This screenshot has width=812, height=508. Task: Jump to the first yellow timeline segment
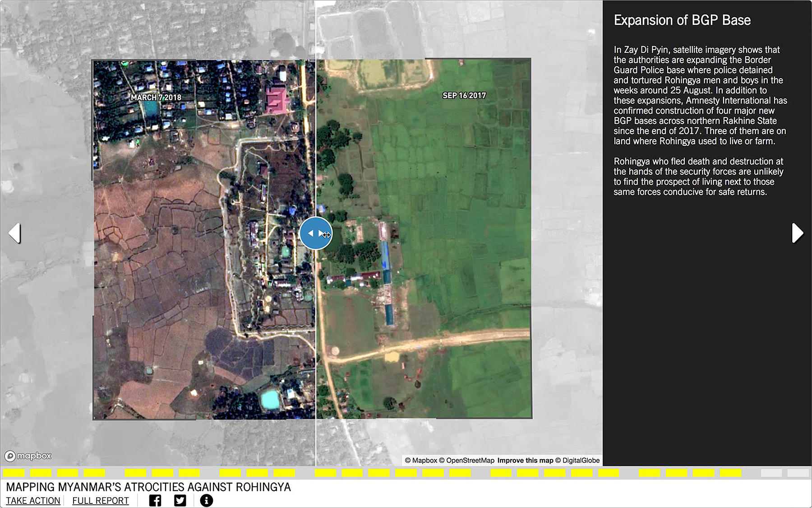pos(14,473)
